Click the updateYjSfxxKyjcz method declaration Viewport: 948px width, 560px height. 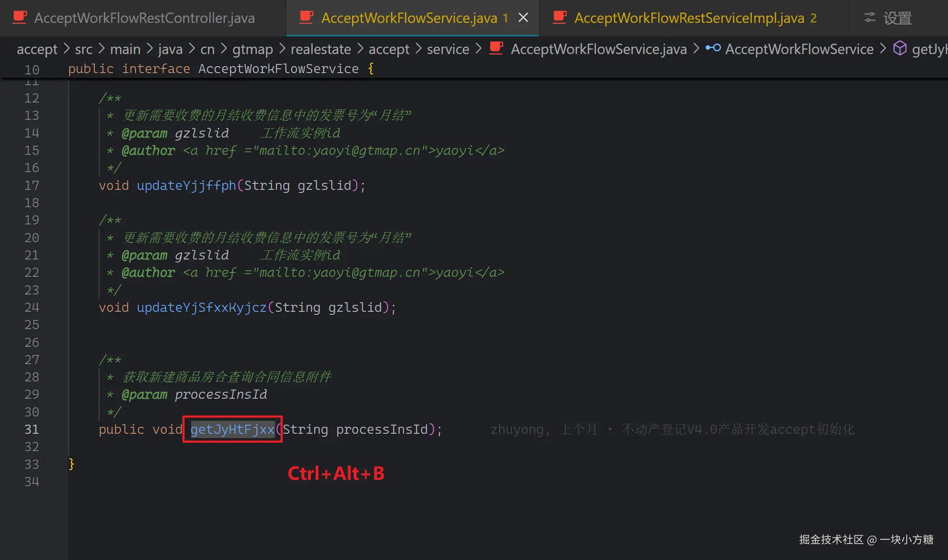tap(201, 307)
